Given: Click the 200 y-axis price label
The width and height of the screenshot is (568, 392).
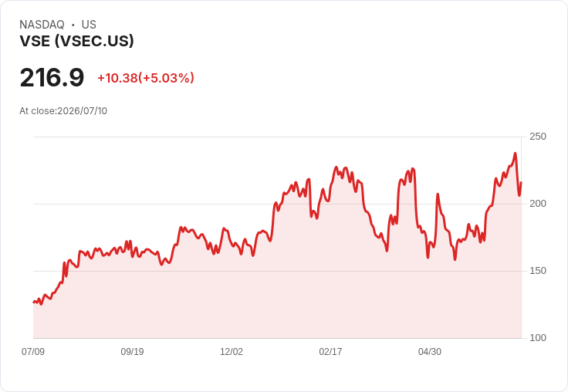Looking at the screenshot, I should 538,204.
